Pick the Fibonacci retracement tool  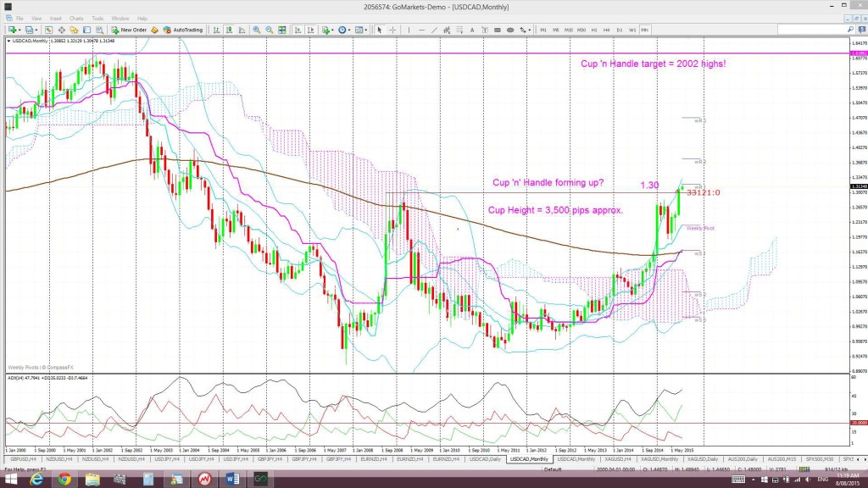[459, 30]
